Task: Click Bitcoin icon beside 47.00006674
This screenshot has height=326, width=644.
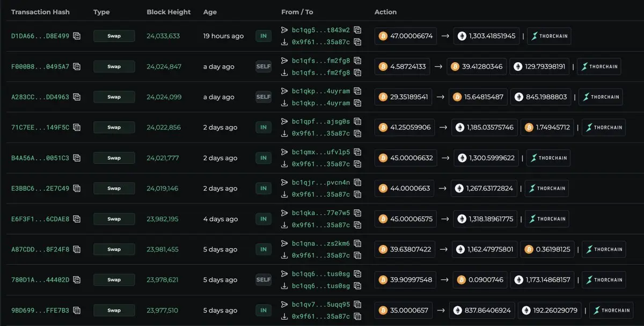Action: [383, 36]
